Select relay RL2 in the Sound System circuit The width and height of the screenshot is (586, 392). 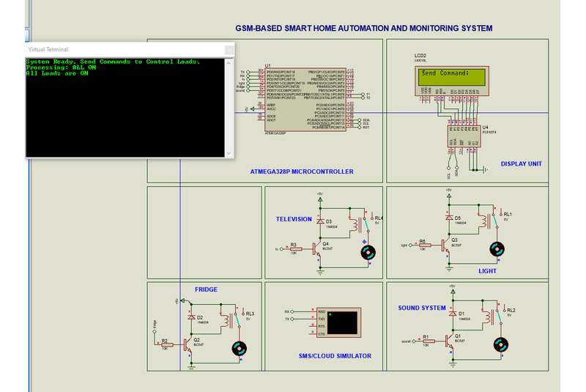(x=493, y=317)
